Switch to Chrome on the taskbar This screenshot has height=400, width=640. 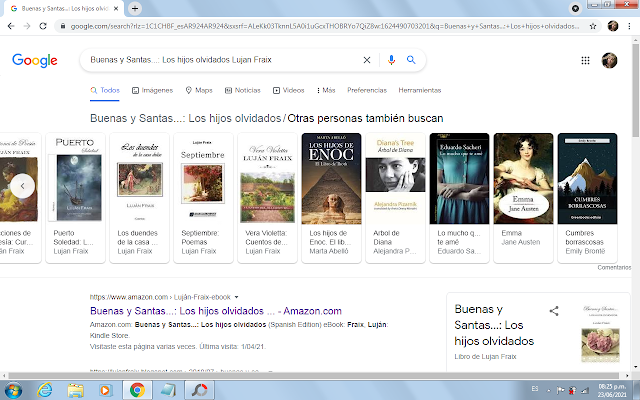click(137, 391)
